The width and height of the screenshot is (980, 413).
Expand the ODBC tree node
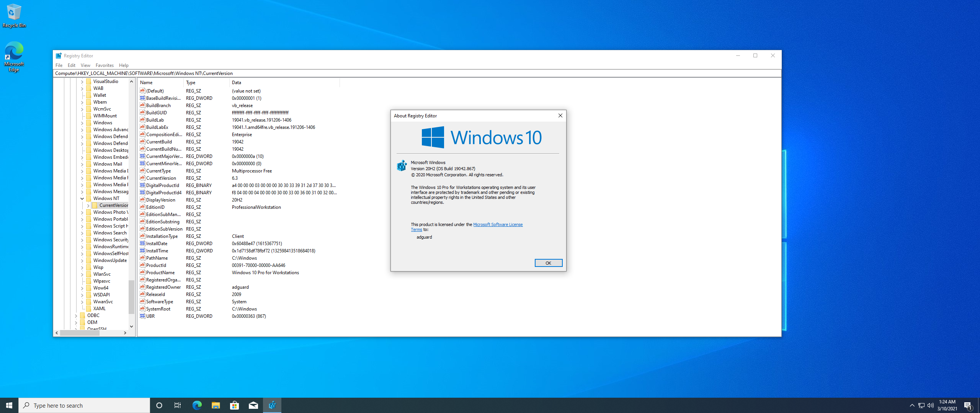(76, 315)
